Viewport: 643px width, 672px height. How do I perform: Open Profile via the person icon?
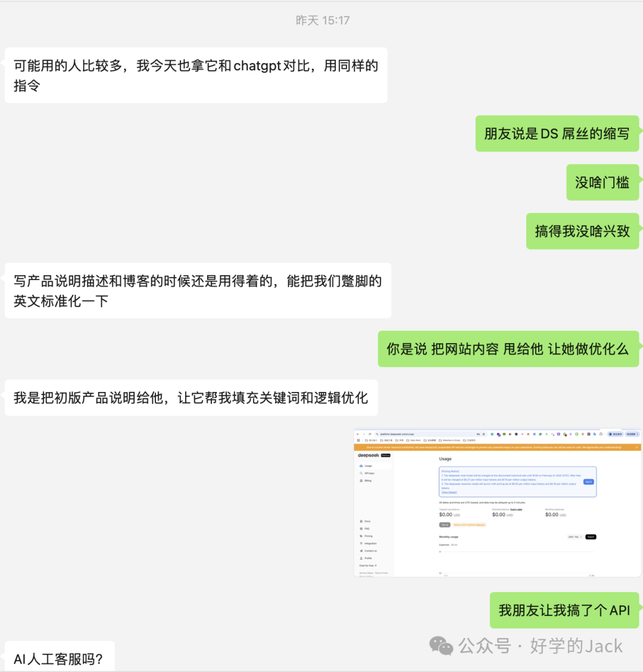pyautogui.click(x=361, y=558)
